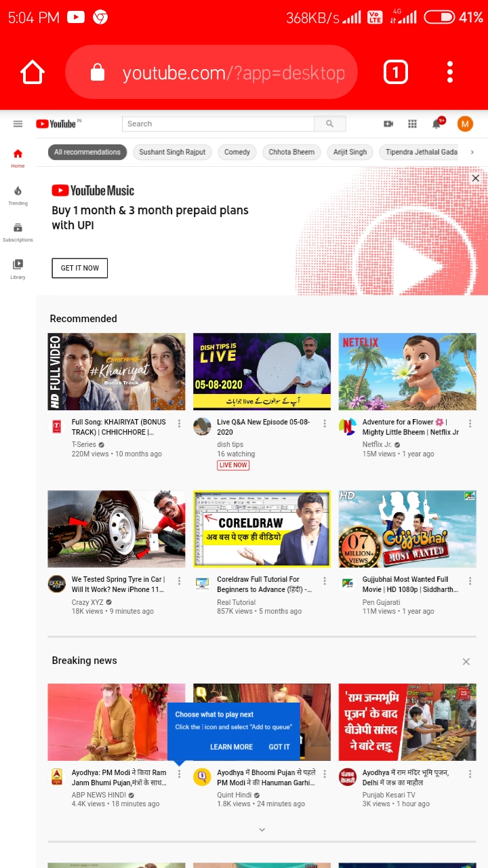Click T-Series channel avatar
Screen dimensions: 488x868
(x=56, y=427)
